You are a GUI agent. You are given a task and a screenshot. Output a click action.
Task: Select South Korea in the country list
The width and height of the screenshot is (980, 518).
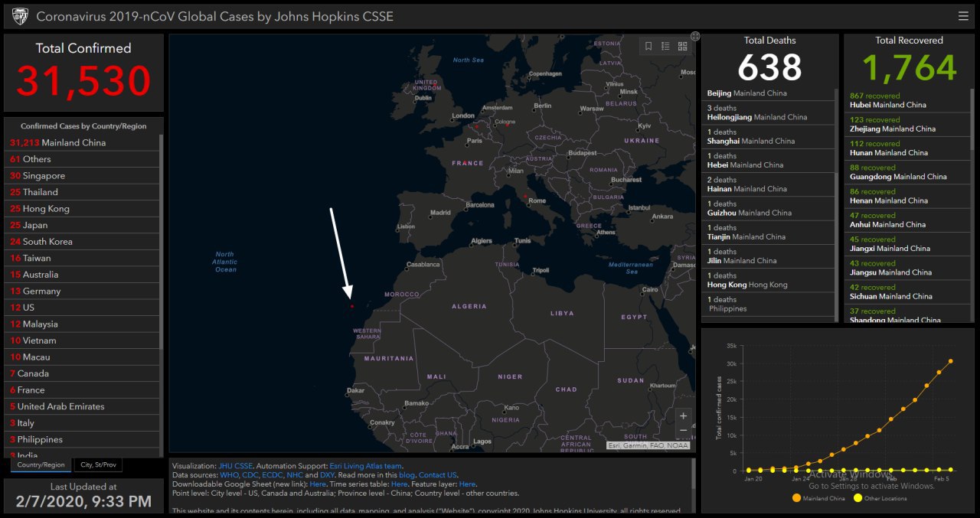83,242
